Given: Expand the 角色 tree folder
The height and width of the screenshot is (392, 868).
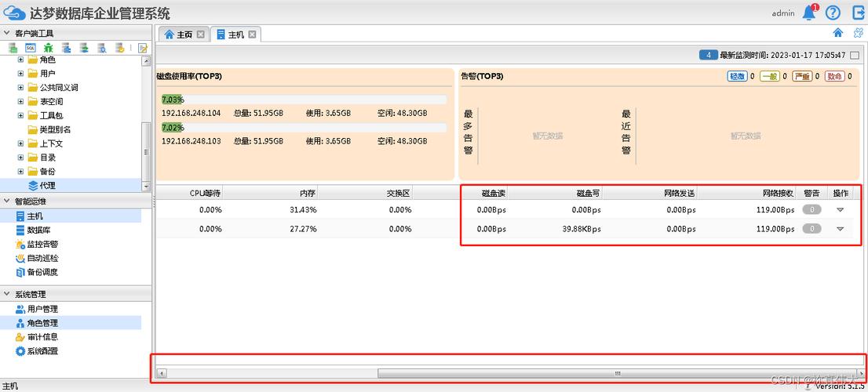Looking at the screenshot, I should [x=20, y=59].
